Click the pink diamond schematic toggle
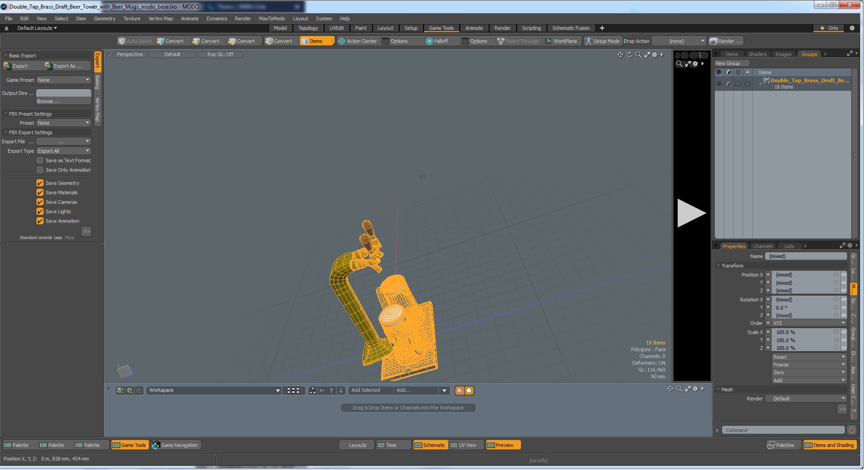Viewport: 868px width, 470px height. (x=460, y=390)
